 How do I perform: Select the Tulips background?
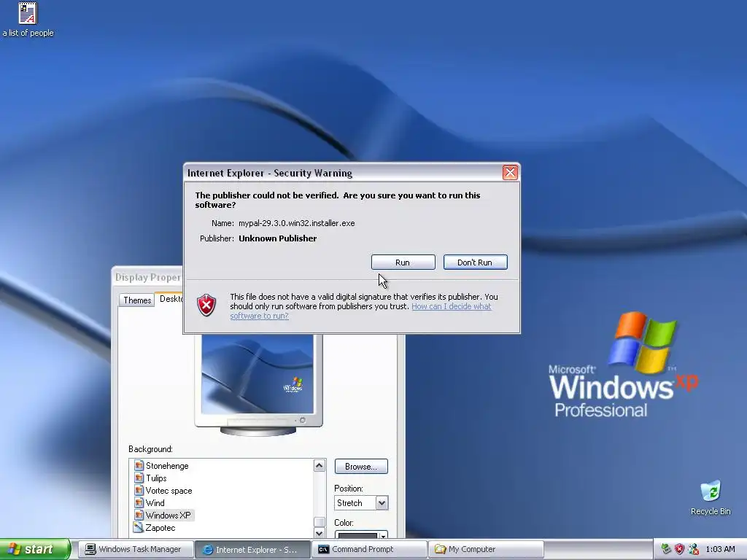[156, 478]
